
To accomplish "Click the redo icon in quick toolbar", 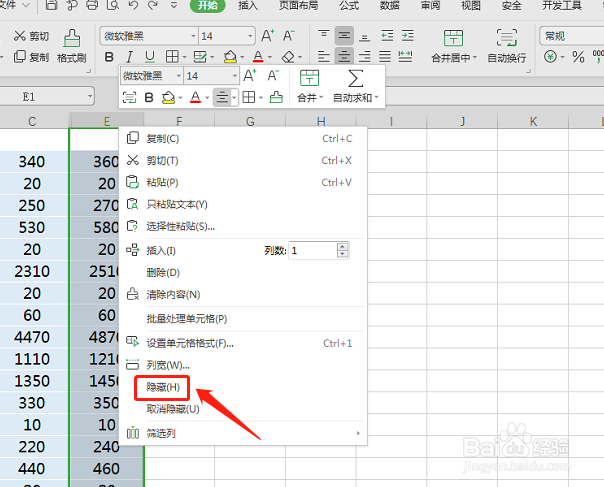I will coord(153,5).
